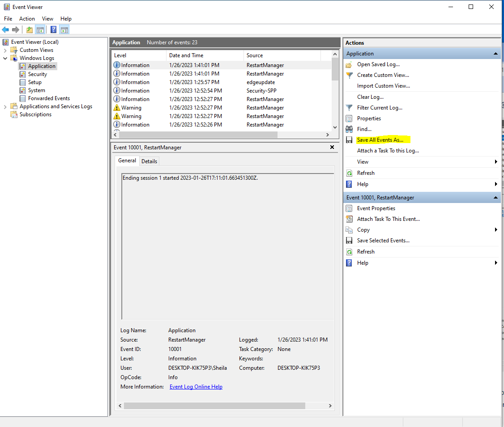Toggle Show/Hide Action Pane toolbar button
The height and width of the screenshot is (427, 504).
point(64,30)
